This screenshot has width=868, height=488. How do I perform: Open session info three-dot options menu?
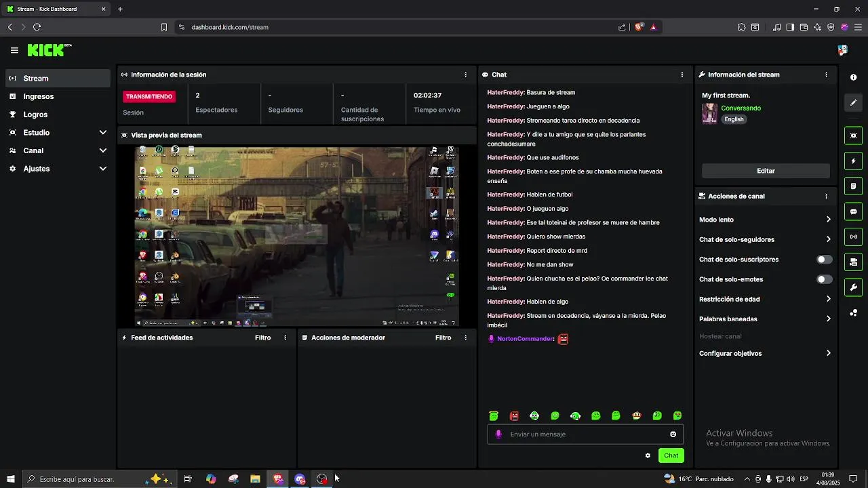tap(465, 75)
